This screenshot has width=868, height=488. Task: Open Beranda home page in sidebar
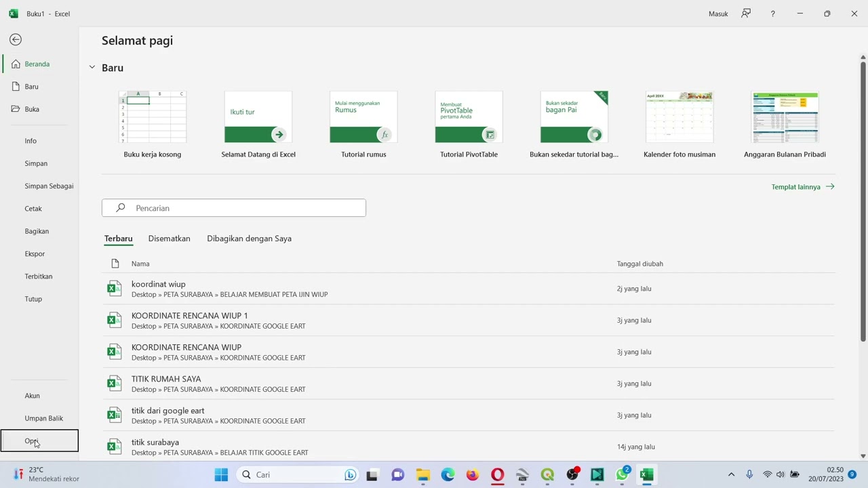point(39,64)
